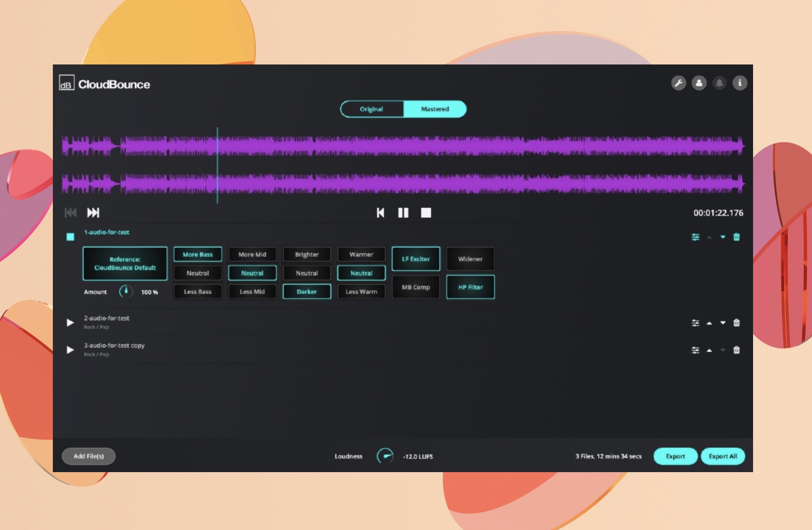Click the Export All button
The image size is (812, 530).
723,456
